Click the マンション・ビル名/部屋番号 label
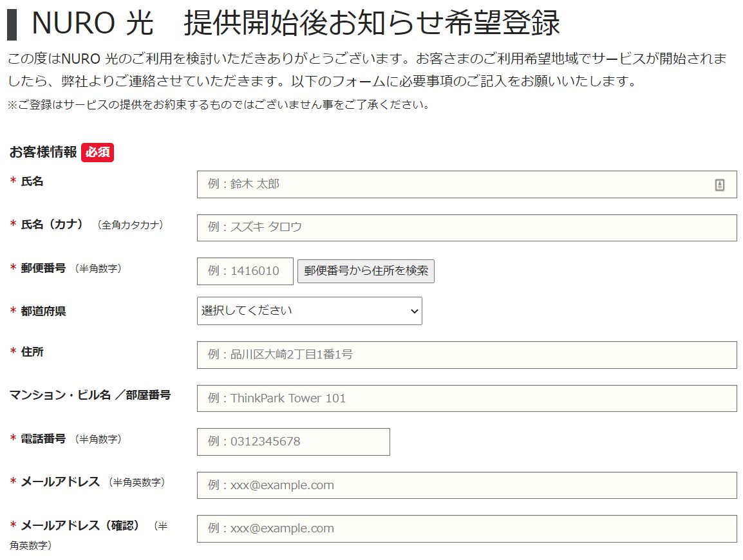This screenshot has width=743, height=560. pos(90,395)
